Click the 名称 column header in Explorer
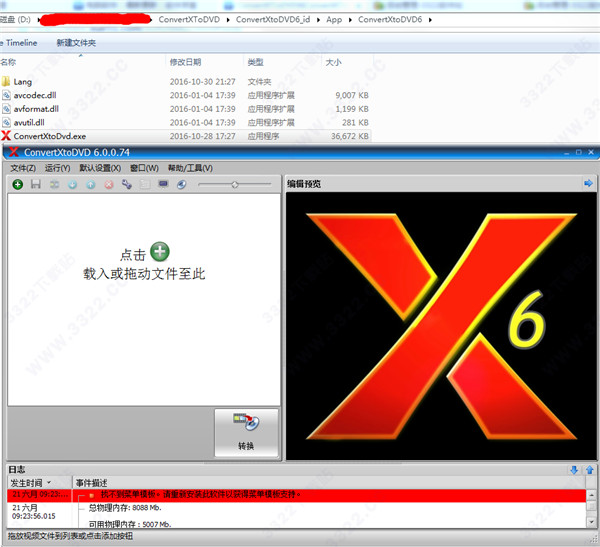The image size is (600, 547). 8,62
